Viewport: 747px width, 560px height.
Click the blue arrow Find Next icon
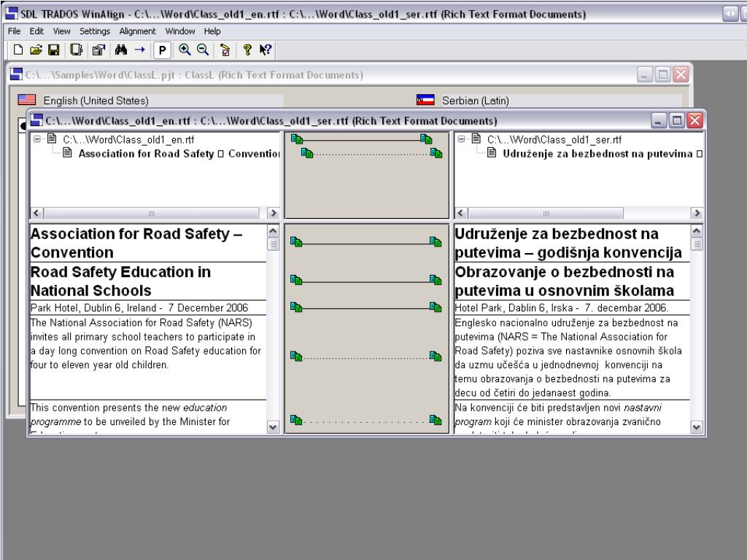[x=139, y=50]
